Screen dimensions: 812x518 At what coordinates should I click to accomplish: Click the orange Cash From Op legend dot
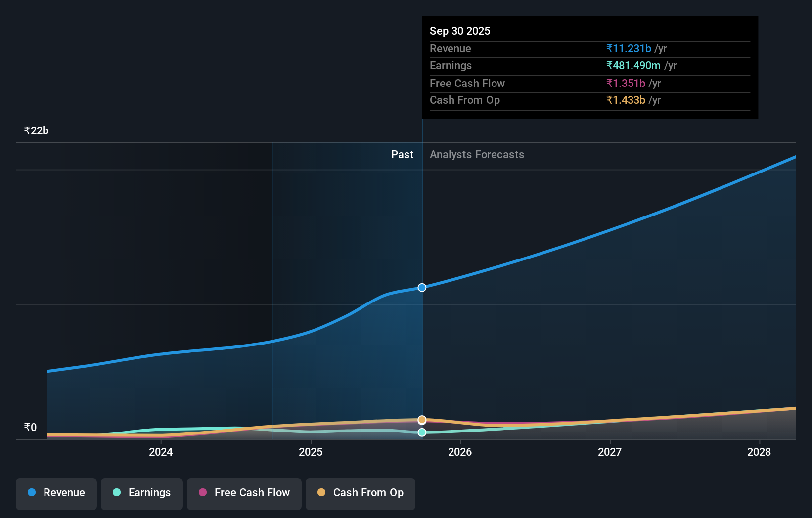(321, 493)
